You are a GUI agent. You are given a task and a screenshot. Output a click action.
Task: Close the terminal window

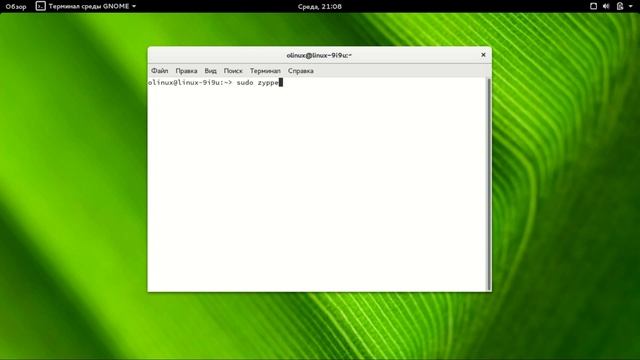(483, 55)
